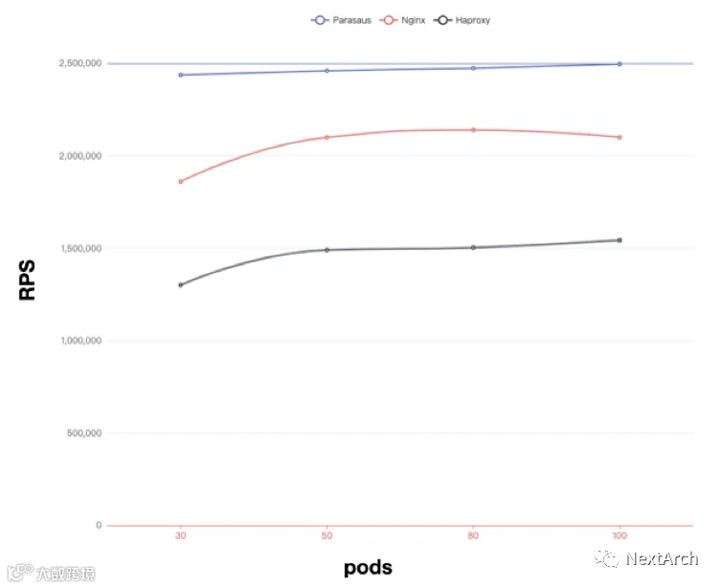
Task: Toggle the Nginx series in legend
Action: pyautogui.click(x=402, y=20)
